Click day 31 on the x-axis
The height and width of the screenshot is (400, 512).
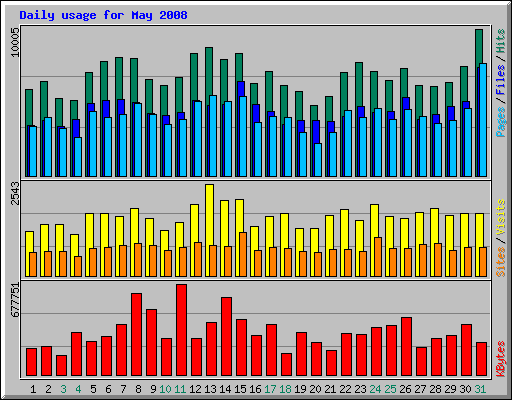pyautogui.click(x=480, y=389)
